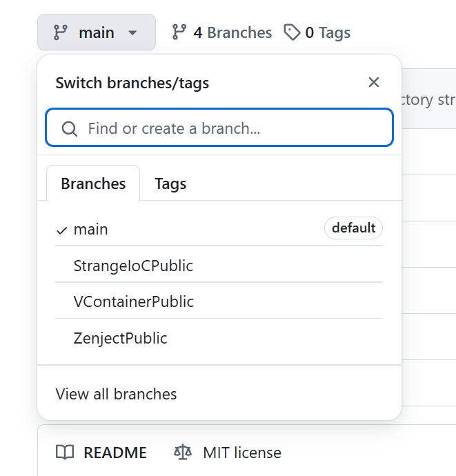Click the default badge on main
Screen dimensions: 456x476
(353, 228)
